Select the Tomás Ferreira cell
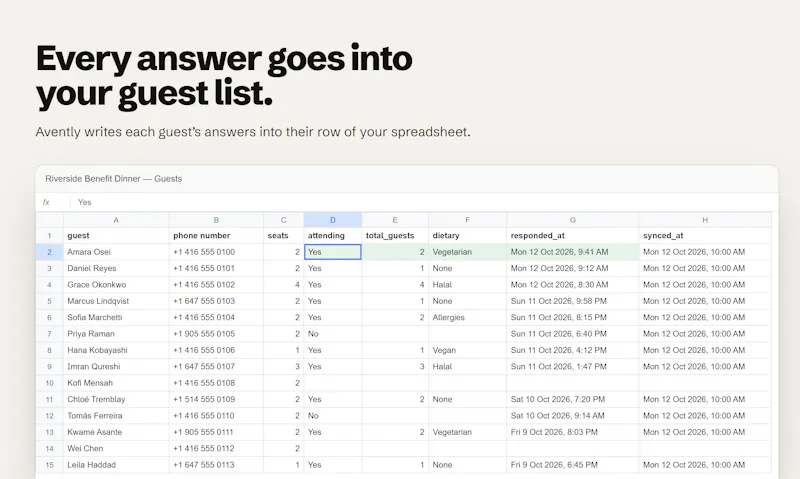Screen dimensions: 800x479 pos(116,416)
